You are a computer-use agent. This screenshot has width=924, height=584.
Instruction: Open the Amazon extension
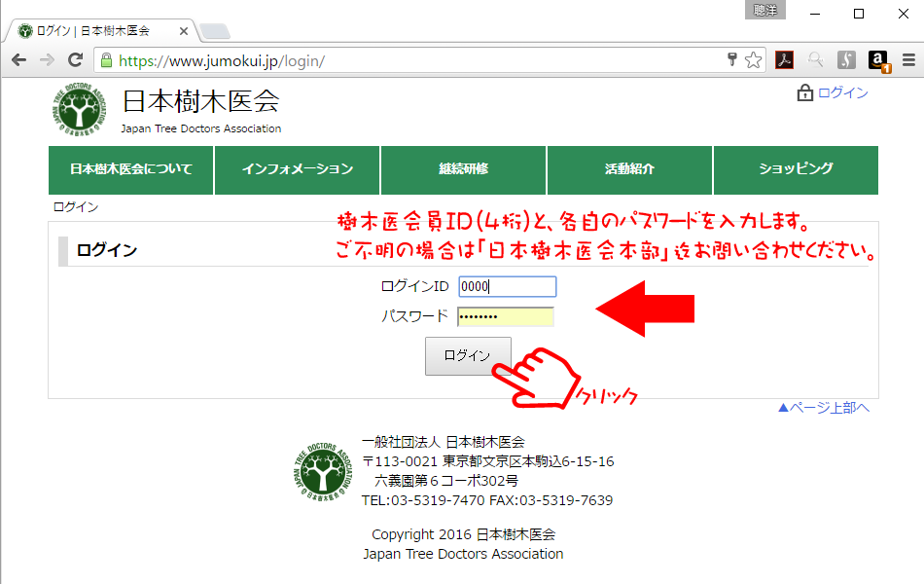tap(878, 60)
